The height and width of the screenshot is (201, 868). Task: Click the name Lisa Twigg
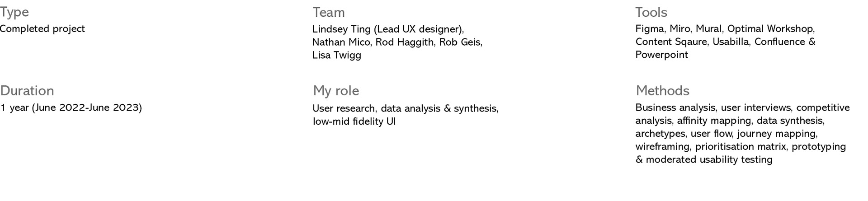(337, 56)
